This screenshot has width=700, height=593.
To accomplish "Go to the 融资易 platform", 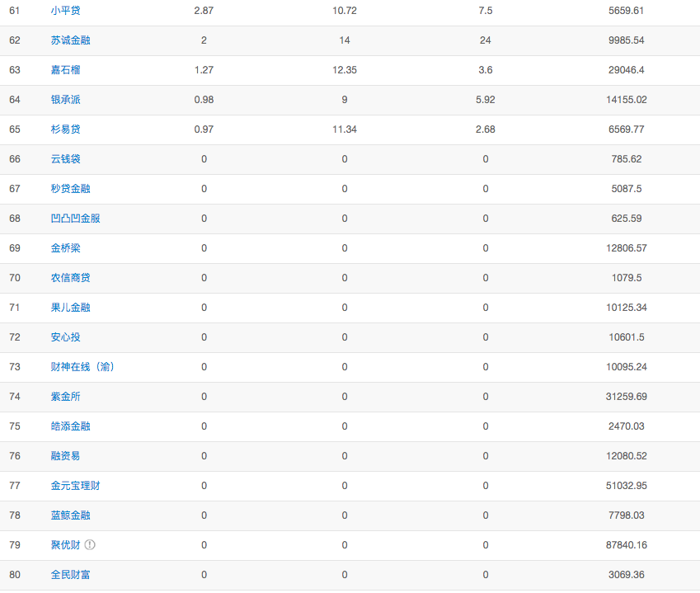I will [66, 456].
